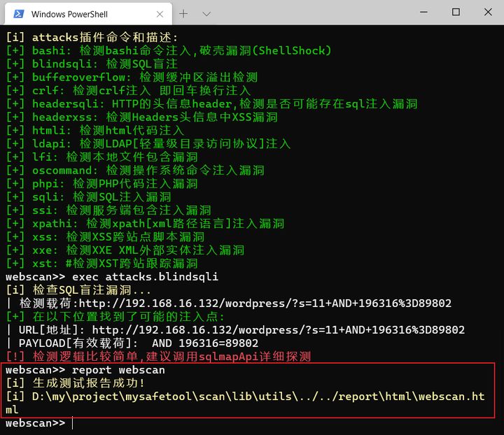504x435 pixels.
Task: Minimize the terminal window
Action: point(424,12)
